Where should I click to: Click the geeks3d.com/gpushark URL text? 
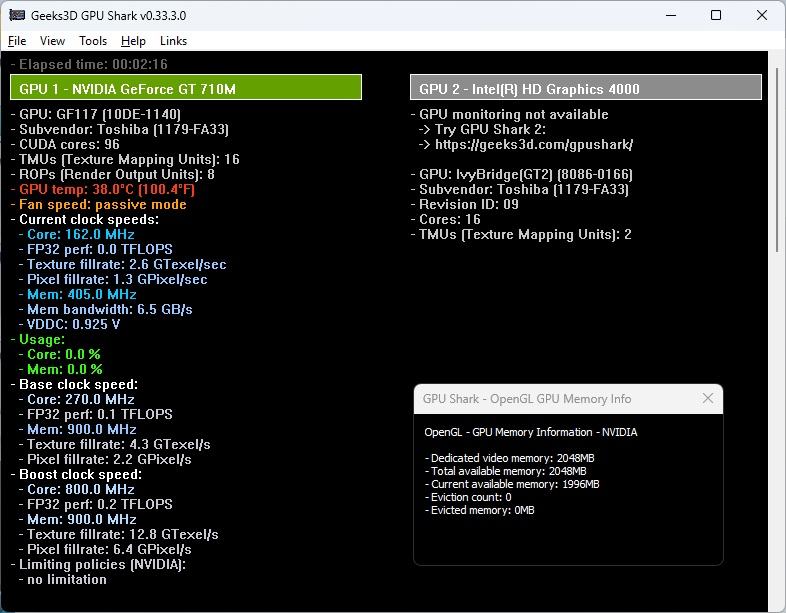534,145
